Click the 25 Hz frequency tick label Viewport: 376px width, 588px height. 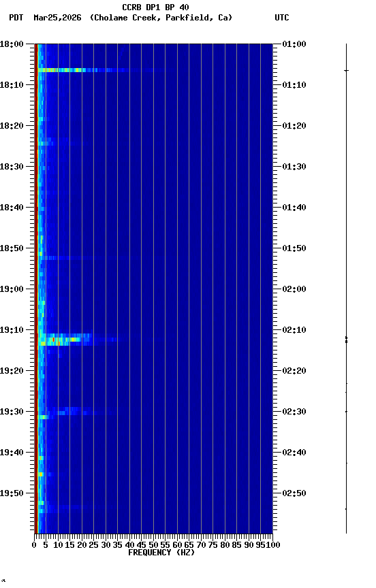[93, 546]
